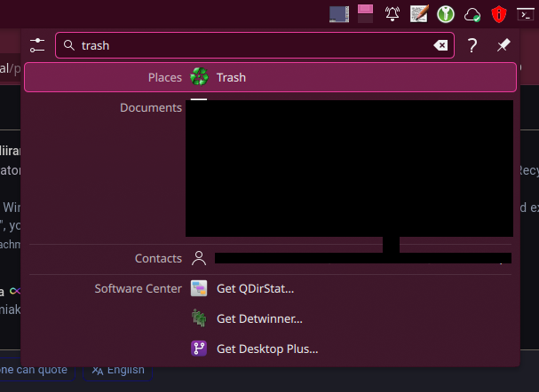This screenshot has width=539, height=392.
Task: Select the Get Detwinner... software result
Action: 259,318
